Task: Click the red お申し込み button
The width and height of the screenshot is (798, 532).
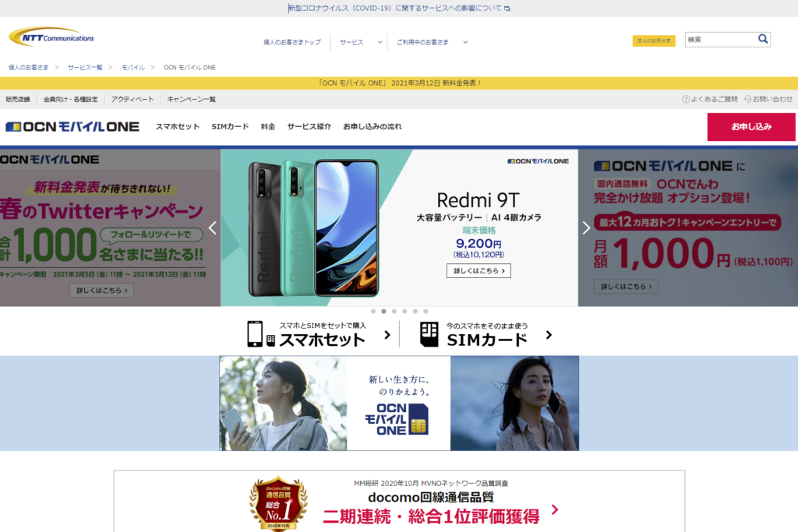Action: 751,127
